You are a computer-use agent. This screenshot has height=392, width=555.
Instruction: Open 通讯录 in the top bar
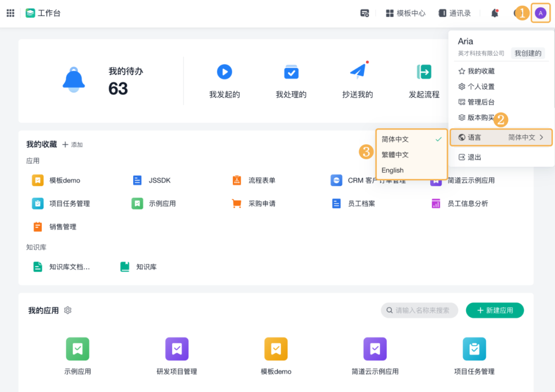click(455, 13)
